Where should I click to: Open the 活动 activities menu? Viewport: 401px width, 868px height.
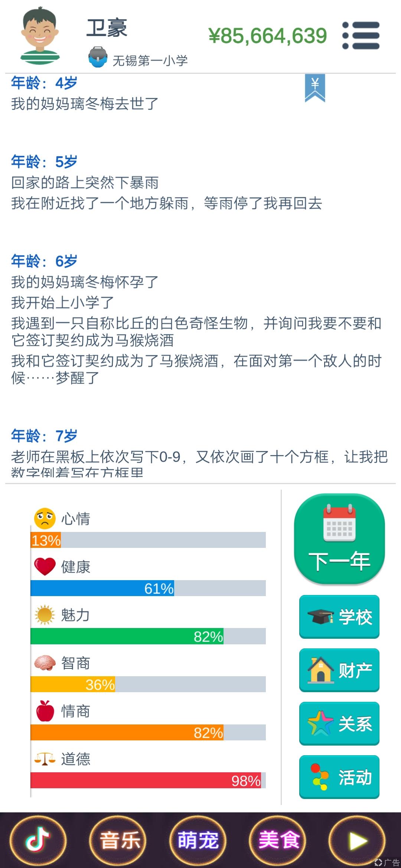coord(339,777)
